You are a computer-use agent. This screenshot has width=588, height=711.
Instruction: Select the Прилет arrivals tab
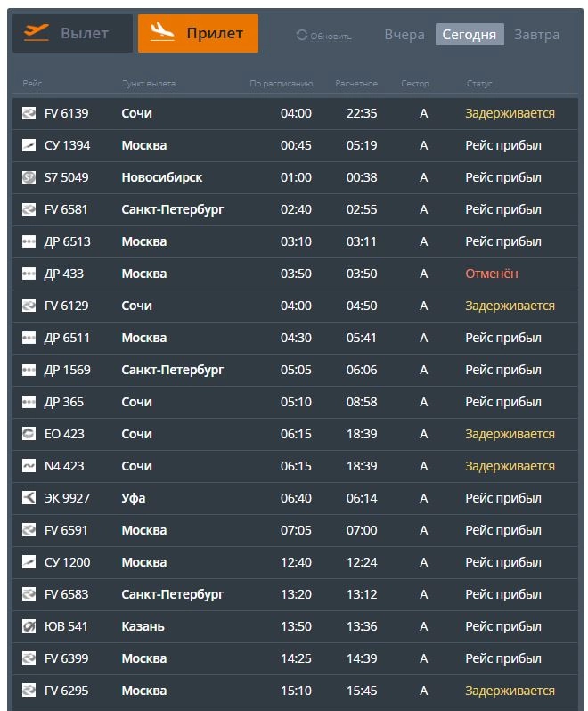[198, 33]
